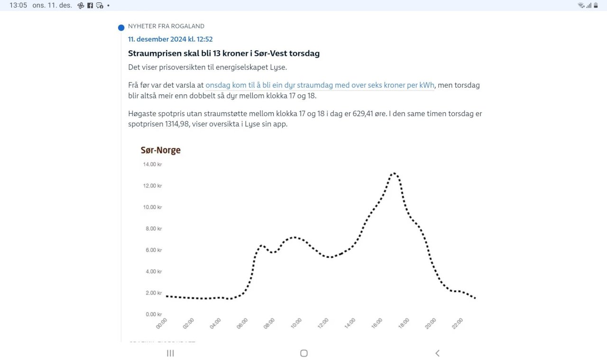
Task: Click the "Nyheter fra Rogaland" section label
Action: [x=166, y=26]
